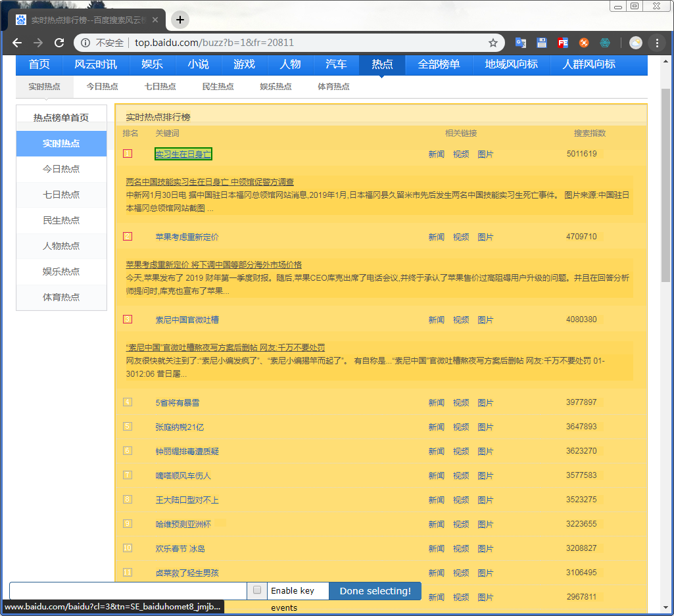
Task: Open the keyword 卤菜救了轻生男孩
Action: click(187, 573)
